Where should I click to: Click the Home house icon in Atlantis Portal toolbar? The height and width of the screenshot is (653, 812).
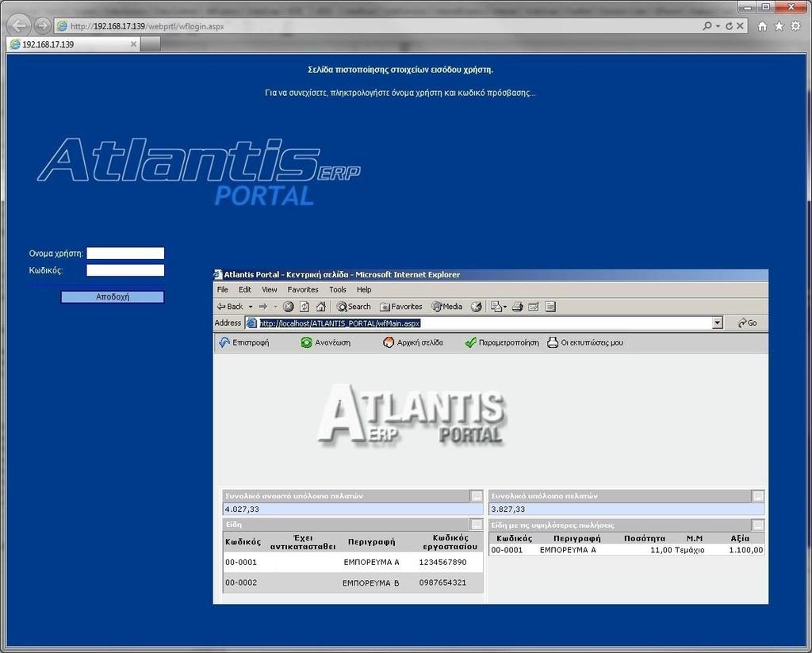[320, 307]
